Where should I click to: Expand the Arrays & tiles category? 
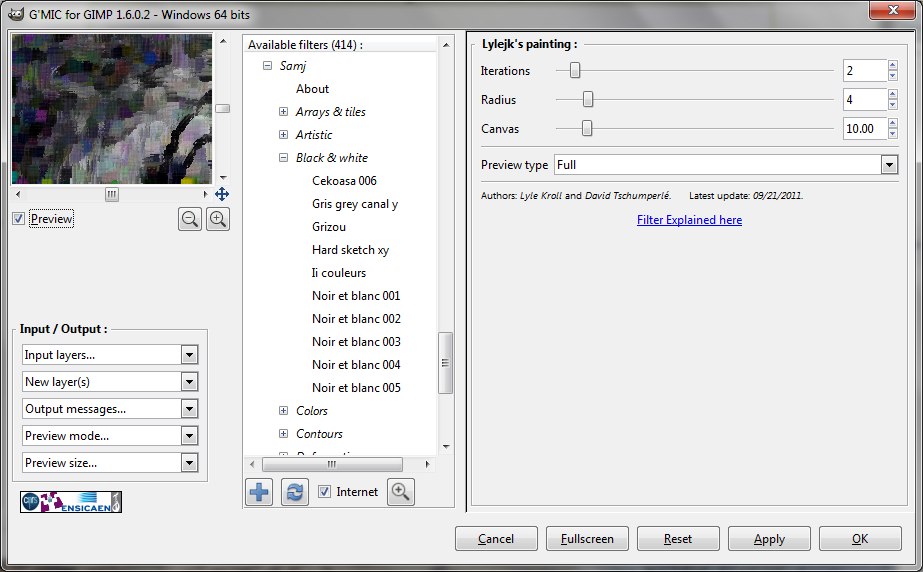click(x=283, y=112)
